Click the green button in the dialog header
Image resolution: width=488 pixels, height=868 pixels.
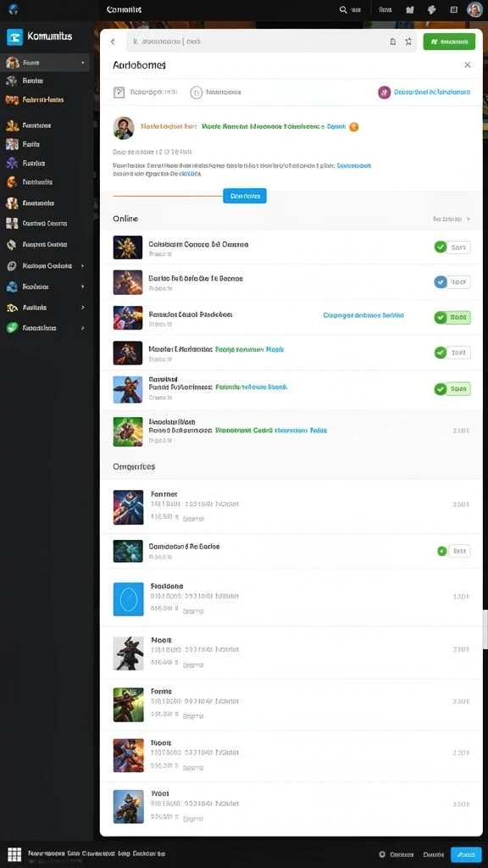[x=449, y=42]
